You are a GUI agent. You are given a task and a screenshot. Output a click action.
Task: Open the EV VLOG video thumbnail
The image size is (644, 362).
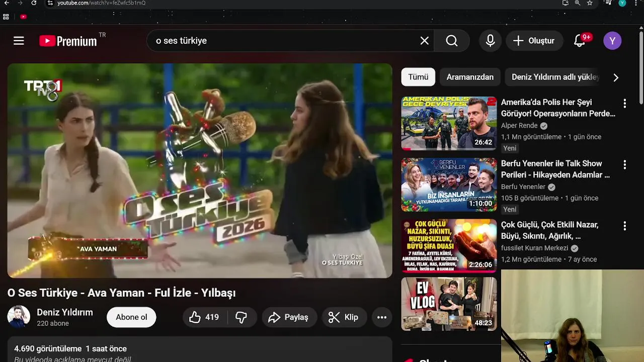click(449, 304)
